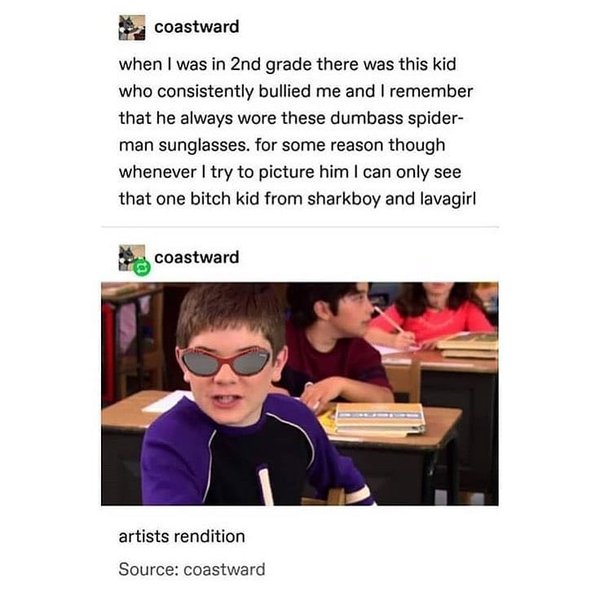The width and height of the screenshot is (600, 600).
Task: Click the coastward username on the original post
Action: [x=197, y=27]
